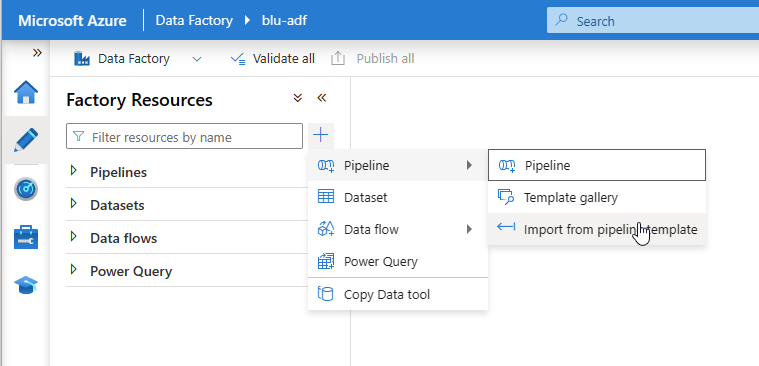This screenshot has width=759, height=366.
Task: Expand the Data flows tree node
Action: (x=74, y=236)
